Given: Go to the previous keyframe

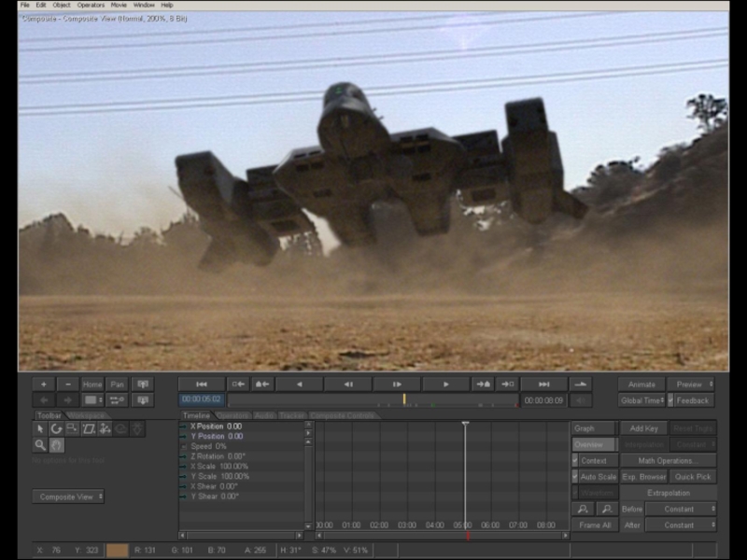Looking at the screenshot, I should point(238,385).
